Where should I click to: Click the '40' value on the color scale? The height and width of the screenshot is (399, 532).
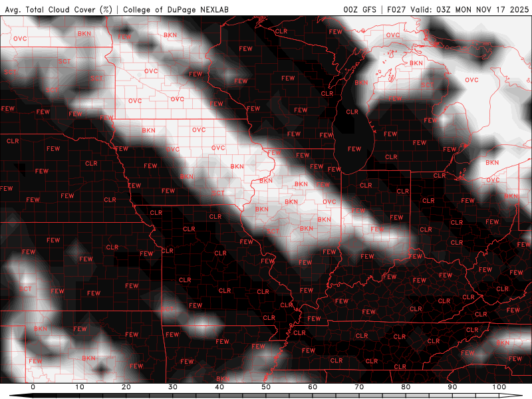[x=219, y=387]
